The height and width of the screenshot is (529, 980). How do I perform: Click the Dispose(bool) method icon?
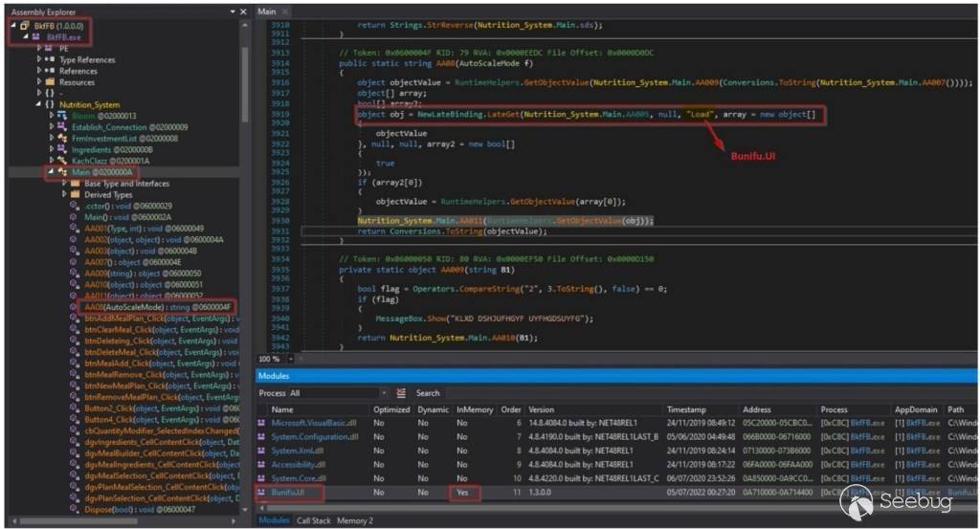[x=75, y=510]
